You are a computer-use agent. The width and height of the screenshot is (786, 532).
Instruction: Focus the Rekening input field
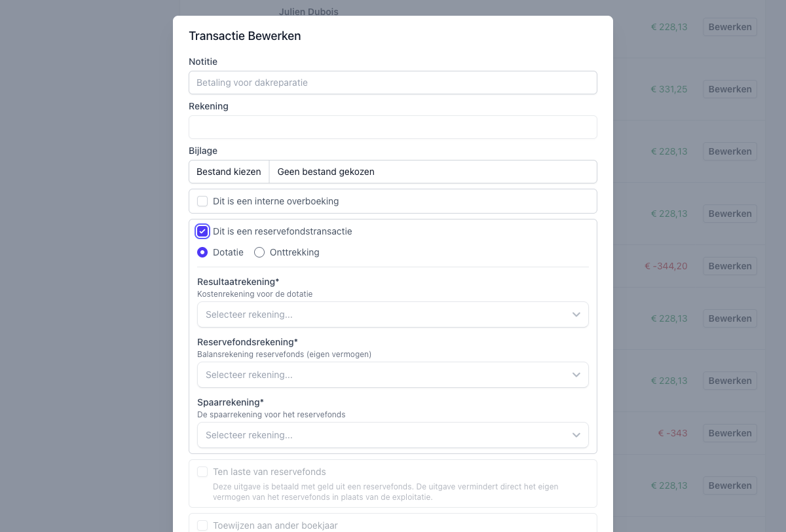[392, 127]
